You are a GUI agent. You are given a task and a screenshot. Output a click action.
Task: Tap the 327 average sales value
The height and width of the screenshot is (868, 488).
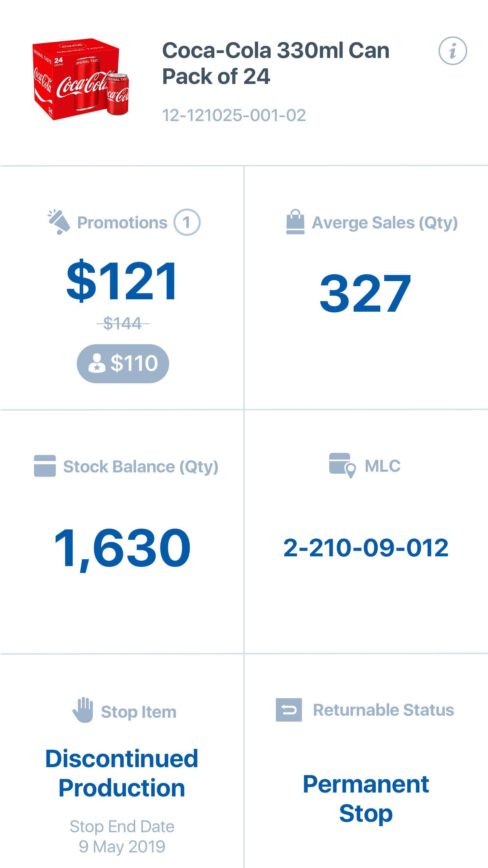tap(365, 293)
